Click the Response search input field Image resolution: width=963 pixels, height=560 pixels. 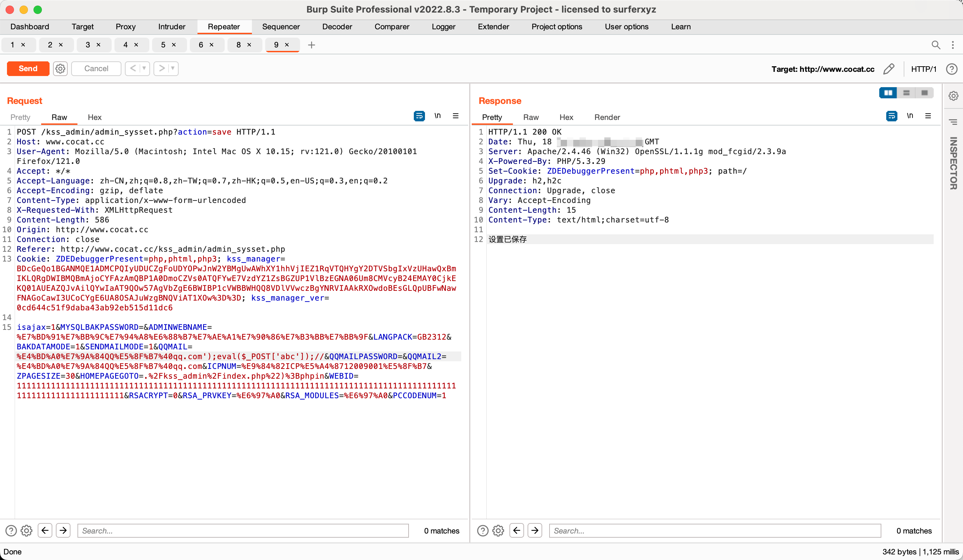(x=715, y=530)
